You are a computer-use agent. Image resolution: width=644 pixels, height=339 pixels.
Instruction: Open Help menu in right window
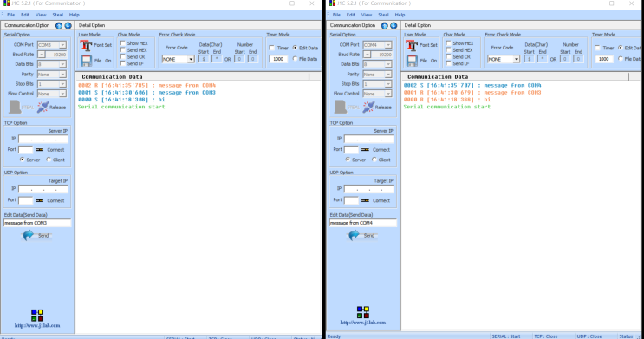[400, 15]
